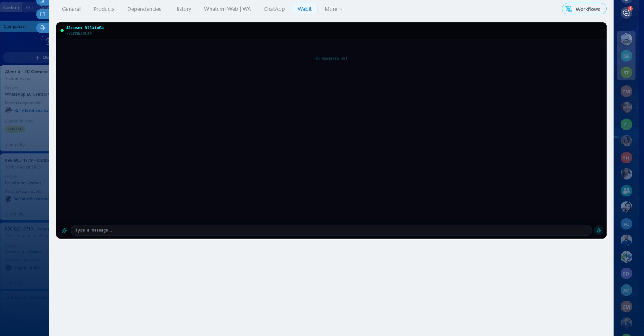Click the Workflows button

[x=584, y=9]
